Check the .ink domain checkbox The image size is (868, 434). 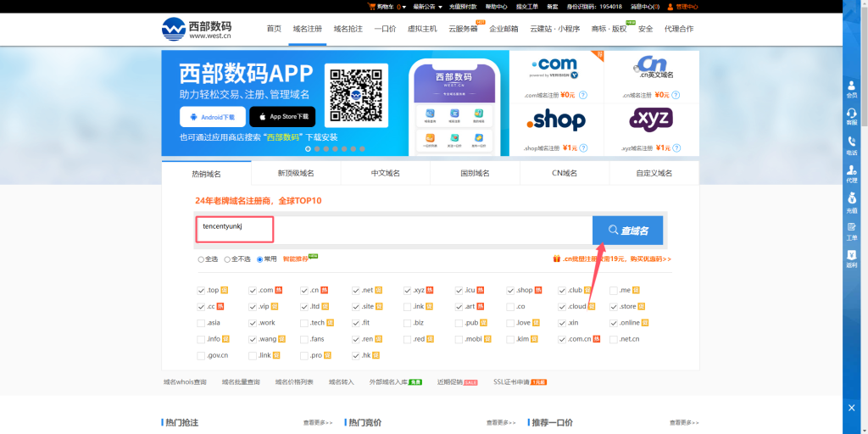tap(408, 307)
